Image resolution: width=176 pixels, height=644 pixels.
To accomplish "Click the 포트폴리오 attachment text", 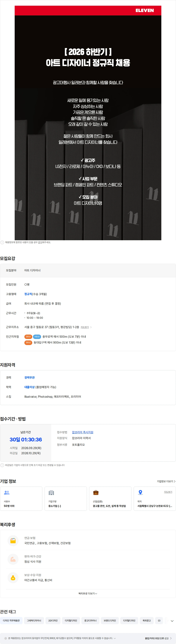I will pos(78,445).
